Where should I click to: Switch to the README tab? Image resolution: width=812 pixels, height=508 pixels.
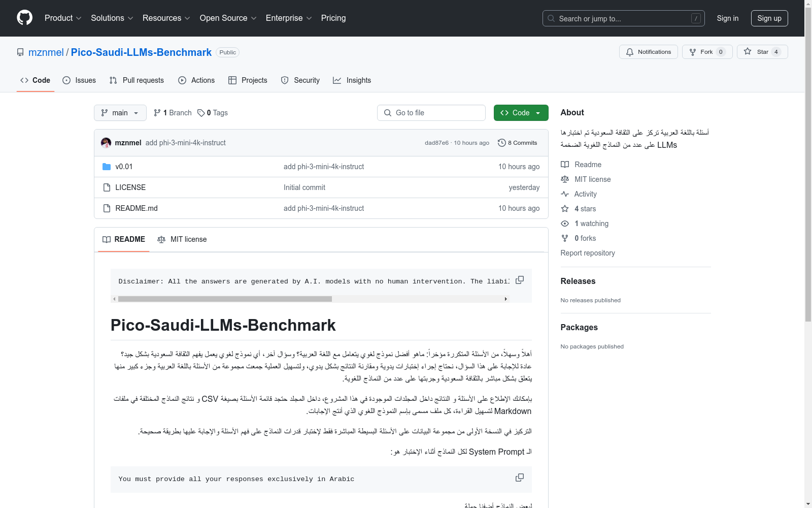pyautogui.click(x=124, y=239)
